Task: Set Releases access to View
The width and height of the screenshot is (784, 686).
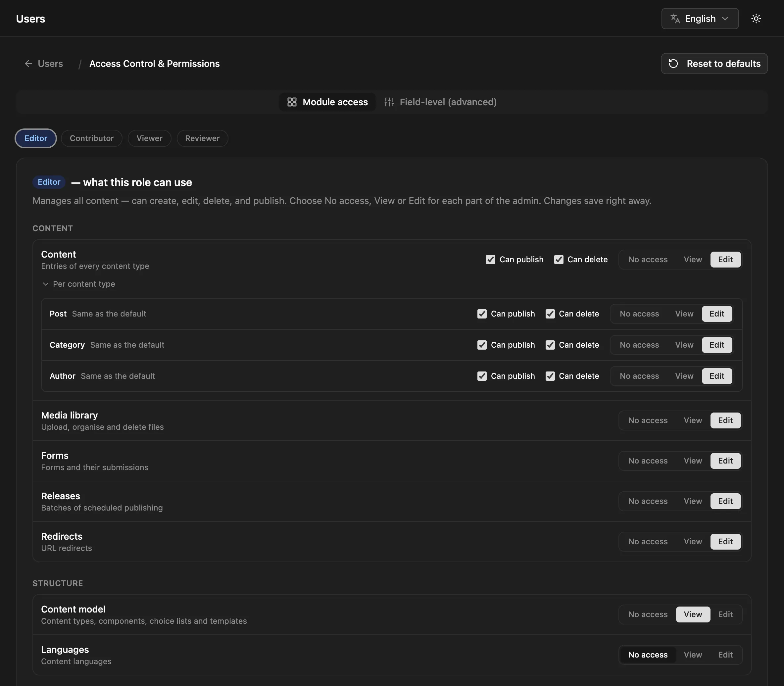Action: click(x=693, y=501)
